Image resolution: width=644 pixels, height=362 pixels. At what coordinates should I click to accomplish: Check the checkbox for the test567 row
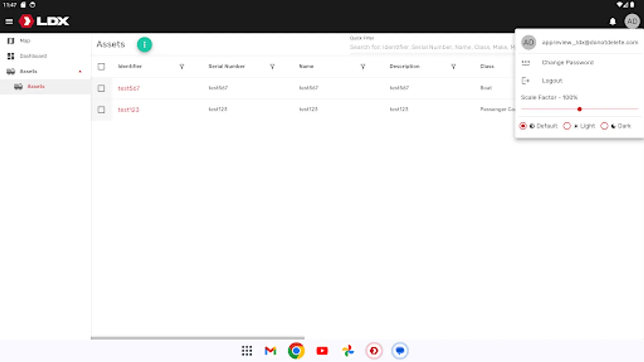pyautogui.click(x=101, y=88)
